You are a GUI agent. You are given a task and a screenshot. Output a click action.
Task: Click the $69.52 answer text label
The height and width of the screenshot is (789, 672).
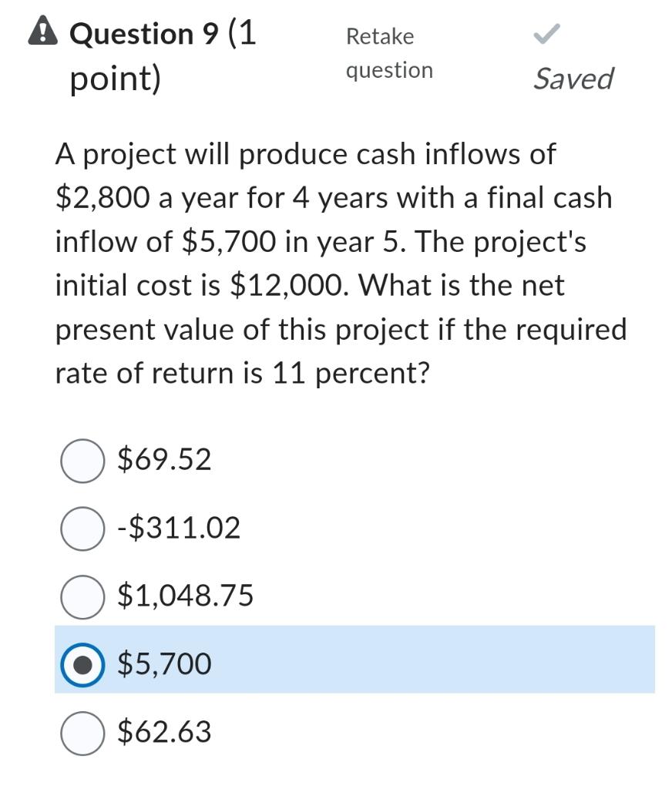tap(165, 460)
